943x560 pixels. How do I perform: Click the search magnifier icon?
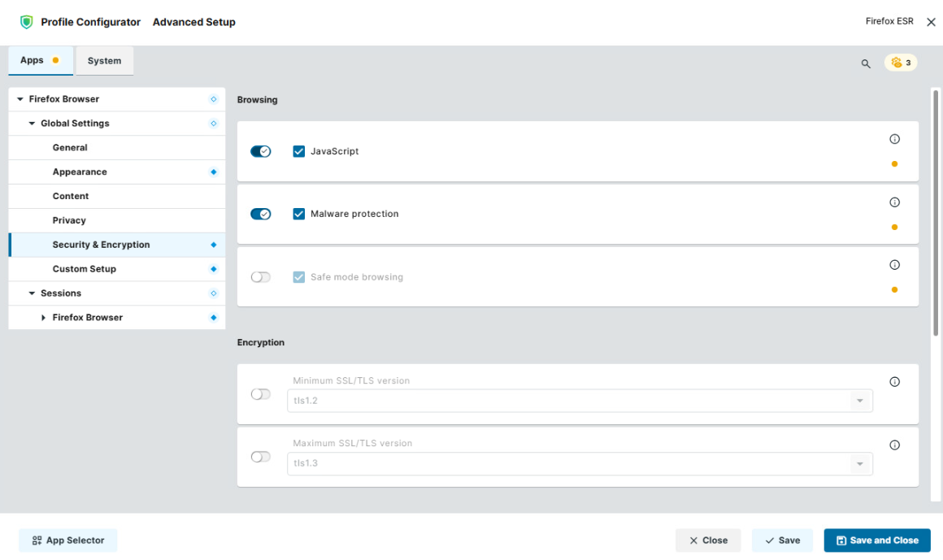point(866,63)
